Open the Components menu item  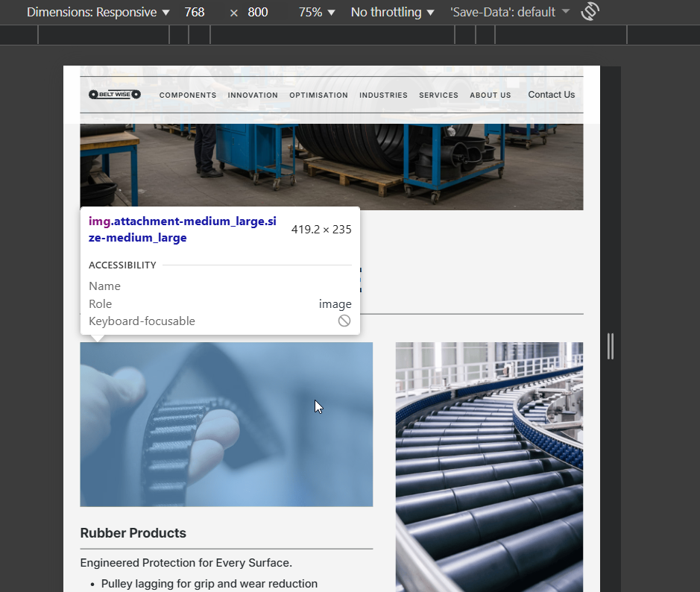tap(188, 95)
